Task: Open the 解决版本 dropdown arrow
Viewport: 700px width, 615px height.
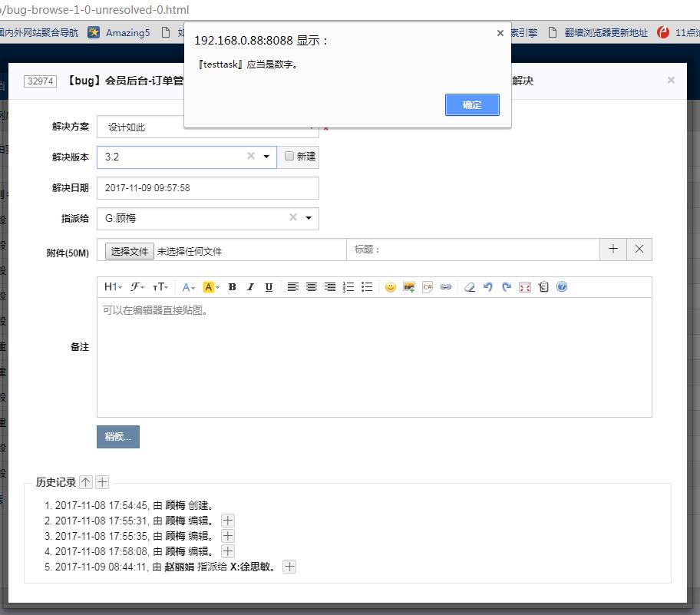Action: click(x=266, y=157)
